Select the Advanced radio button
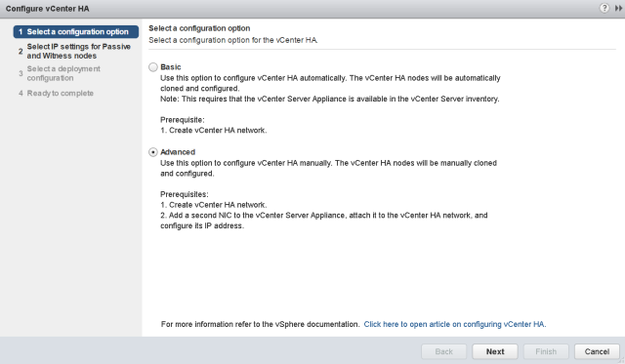This screenshot has height=364, width=625. tap(153, 152)
